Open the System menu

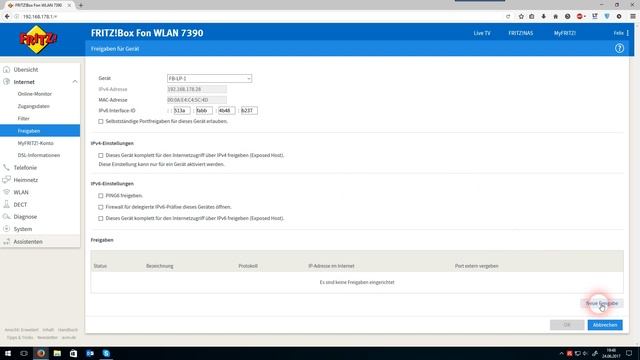[23, 229]
